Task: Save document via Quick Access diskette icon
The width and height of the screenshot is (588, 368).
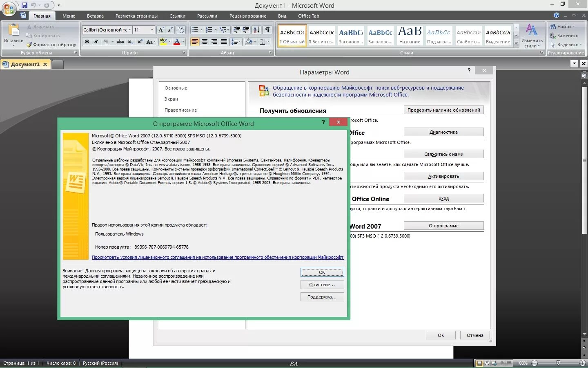Action: pyautogui.click(x=24, y=5)
